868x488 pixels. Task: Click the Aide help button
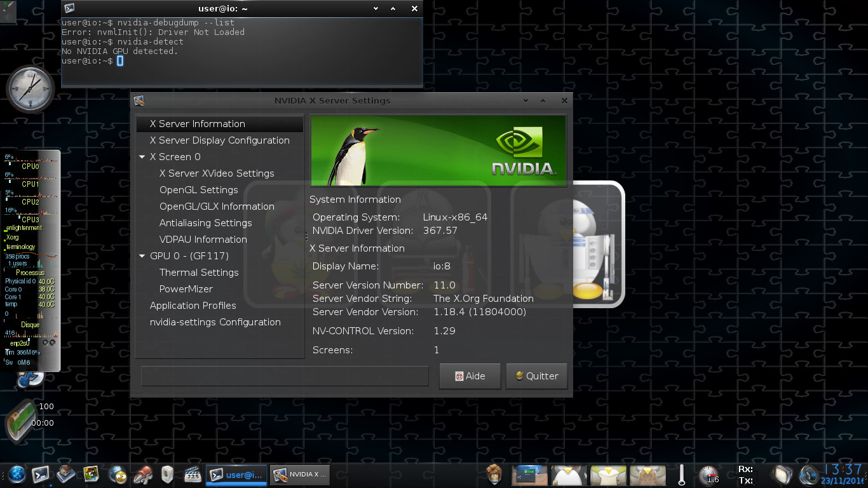(x=470, y=376)
